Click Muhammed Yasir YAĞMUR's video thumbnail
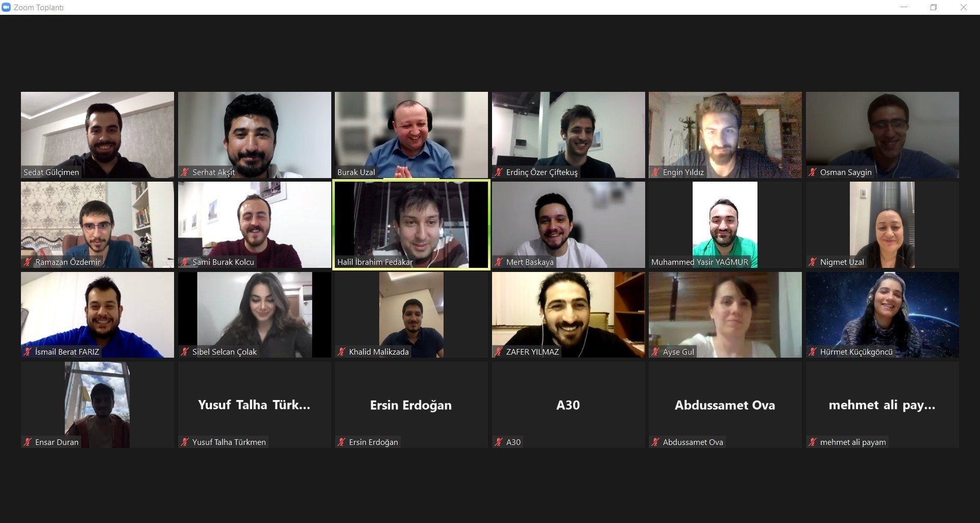The image size is (980, 523). click(725, 225)
